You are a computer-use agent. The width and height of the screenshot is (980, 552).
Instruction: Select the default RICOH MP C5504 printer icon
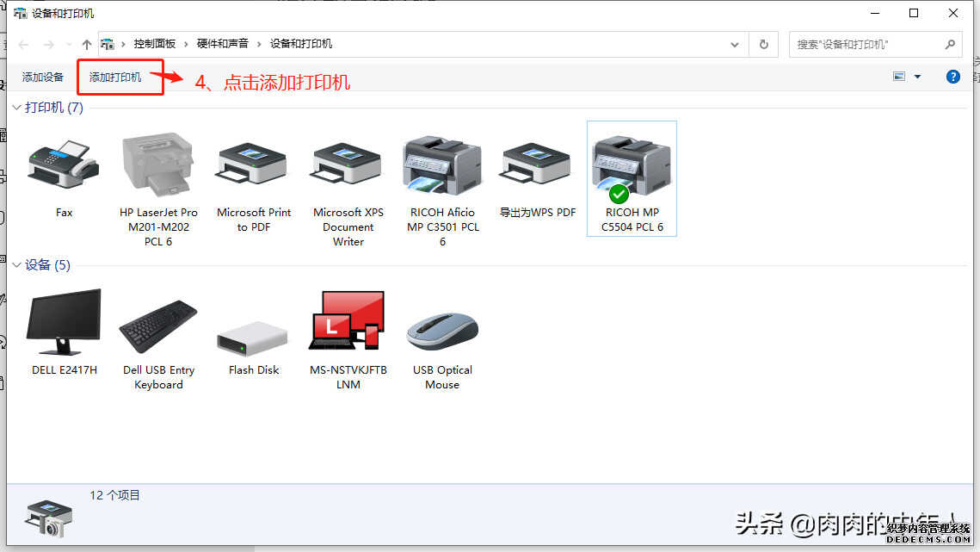pos(632,168)
